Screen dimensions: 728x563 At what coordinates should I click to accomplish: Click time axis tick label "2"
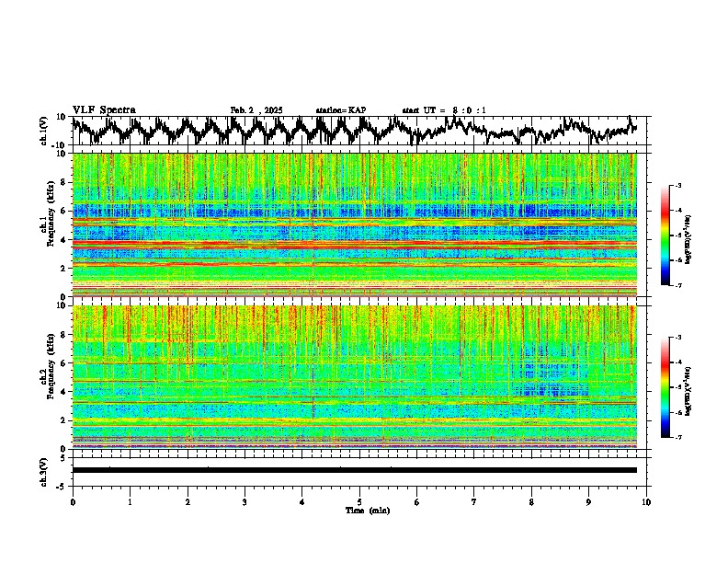coord(188,502)
